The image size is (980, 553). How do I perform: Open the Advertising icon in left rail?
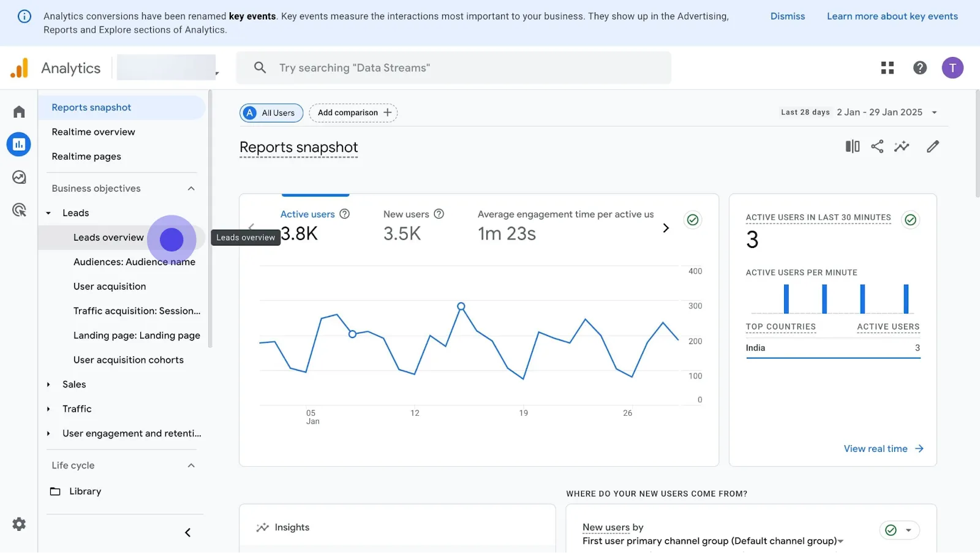[x=19, y=210]
